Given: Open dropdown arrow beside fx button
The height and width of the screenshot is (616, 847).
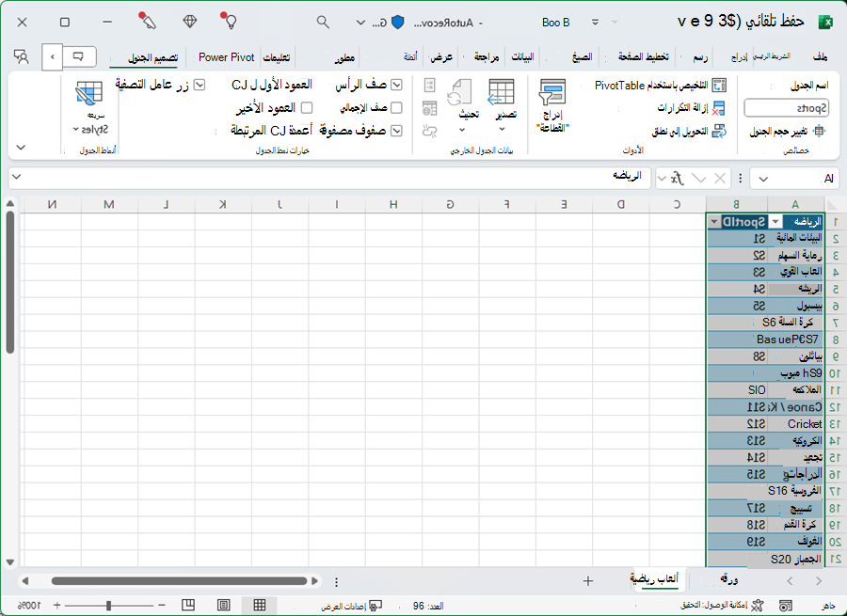Looking at the screenshot, I should [662, 179].
